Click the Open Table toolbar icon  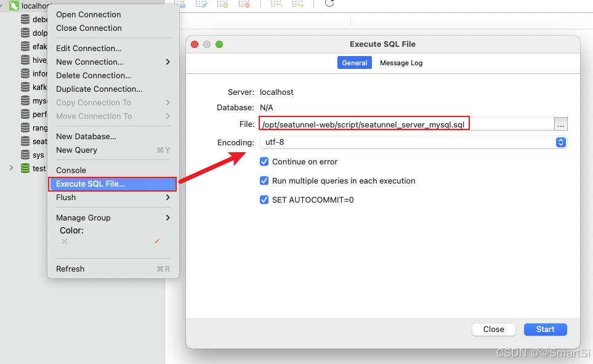pyautogui.click(x=180, y=4)
